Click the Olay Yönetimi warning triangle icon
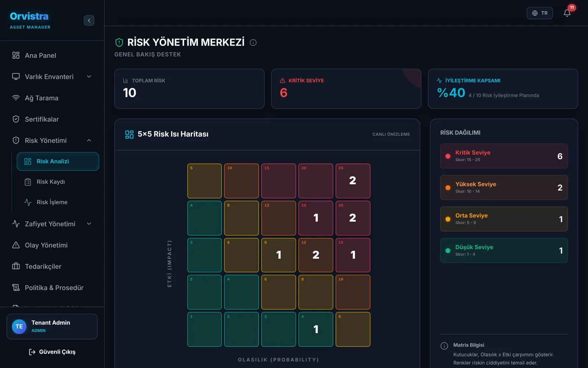The image size is (588, 368). [16, 245]
